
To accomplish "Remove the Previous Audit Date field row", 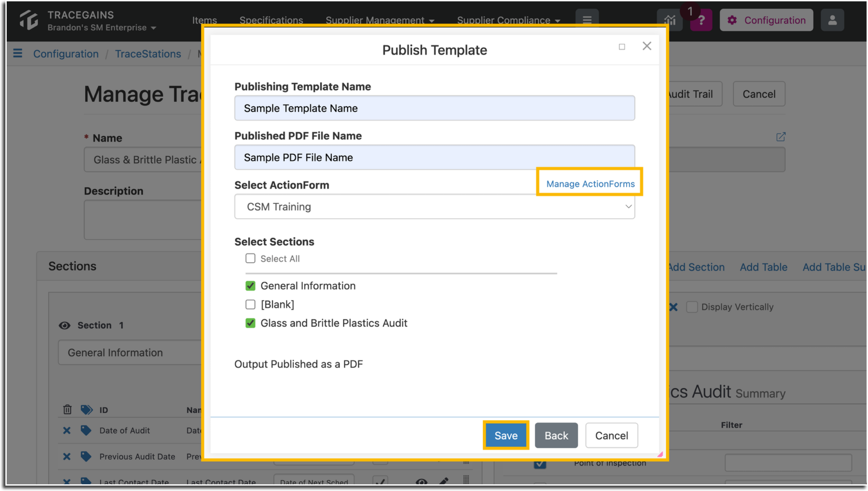I will [67, 456].
